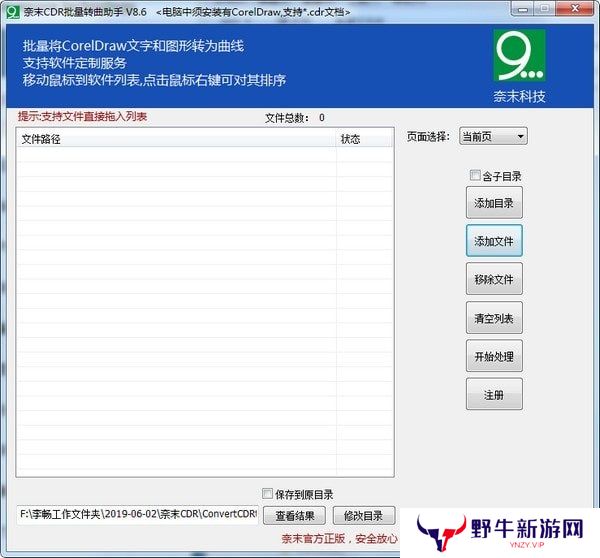Click the 页面选择 label

[x=428, y=136]
